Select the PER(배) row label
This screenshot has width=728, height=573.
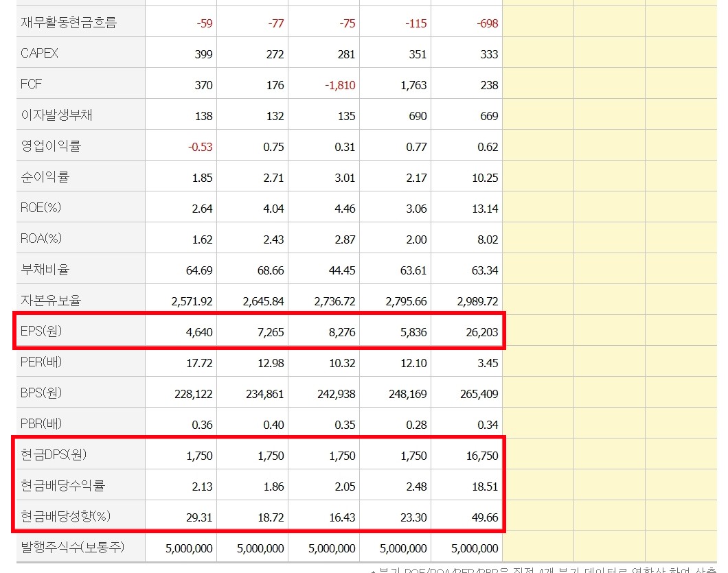point(41,362)
